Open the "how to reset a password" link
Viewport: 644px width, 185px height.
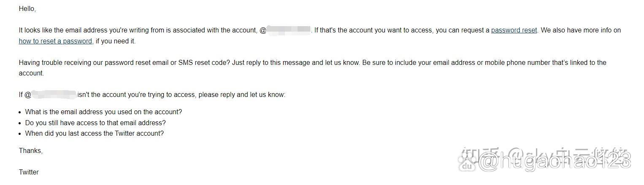pos(55,41)
